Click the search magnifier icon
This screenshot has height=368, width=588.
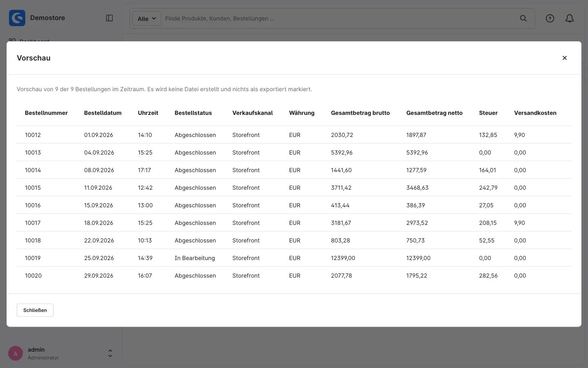[523, 18]
